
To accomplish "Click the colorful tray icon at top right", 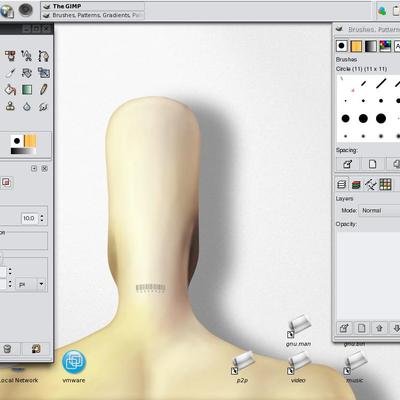I will (x=382, y=11).
